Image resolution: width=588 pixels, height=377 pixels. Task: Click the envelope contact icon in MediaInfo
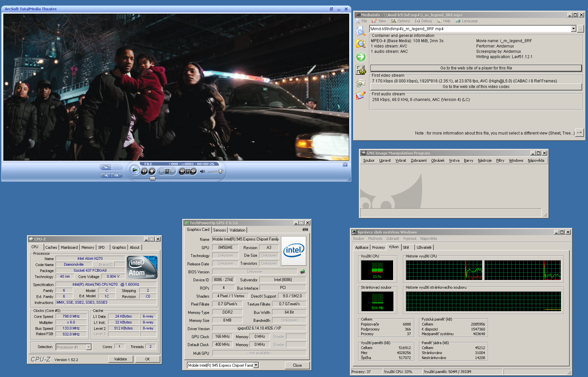361,82
